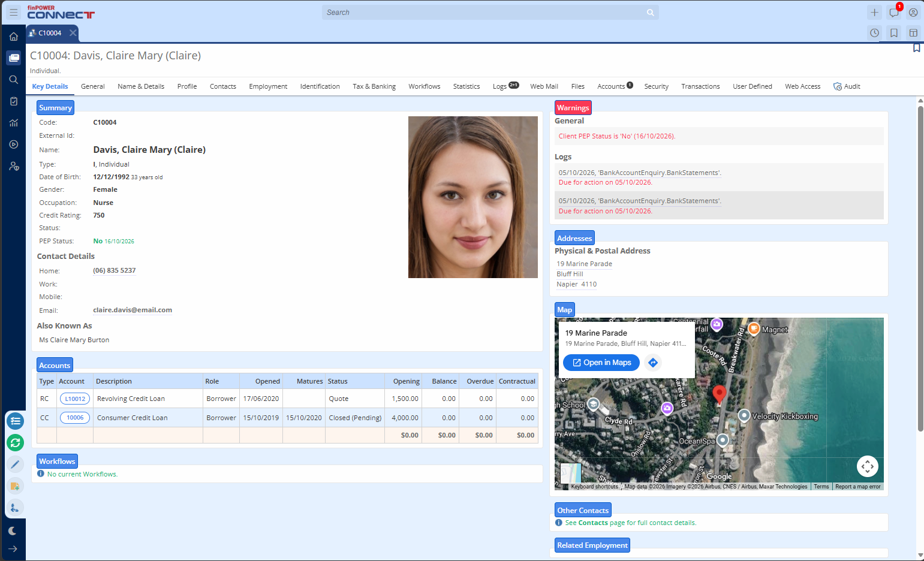Click the client photo
The width and height of the screenshot is (924, 561).
473,197
